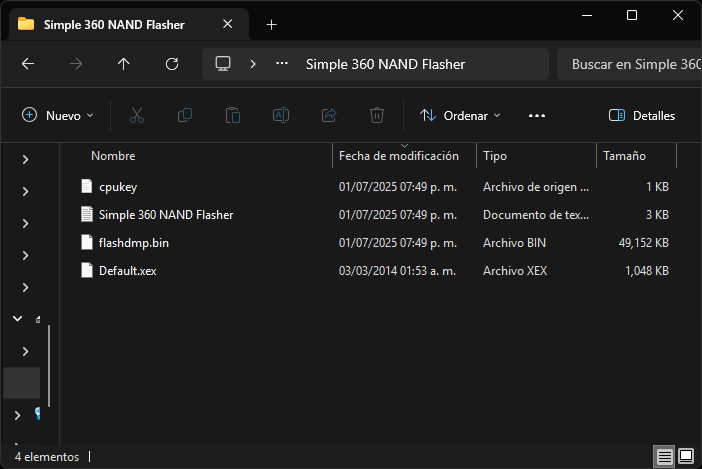Expand the fourth navigation pane tree chevron
The height and width of the screenshot is (469, 702).
pyautogui.click(x=26, y=256)
